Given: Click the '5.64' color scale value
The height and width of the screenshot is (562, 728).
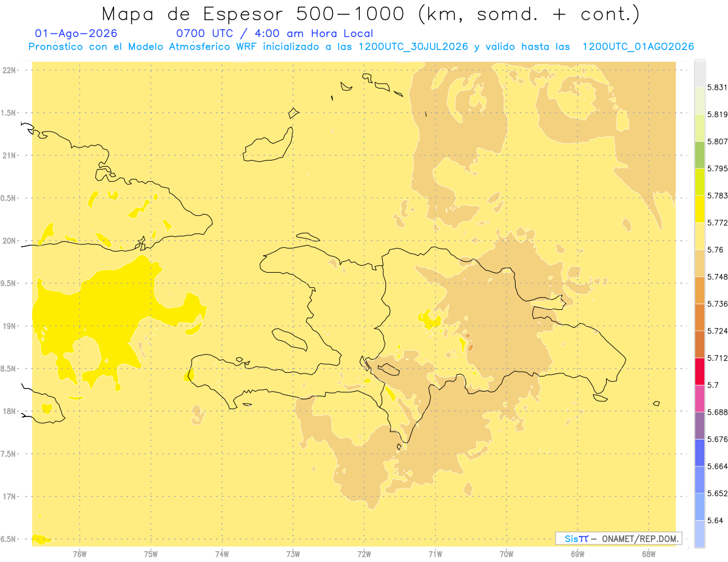Looking at the screenshot, I should pos(715,521).
